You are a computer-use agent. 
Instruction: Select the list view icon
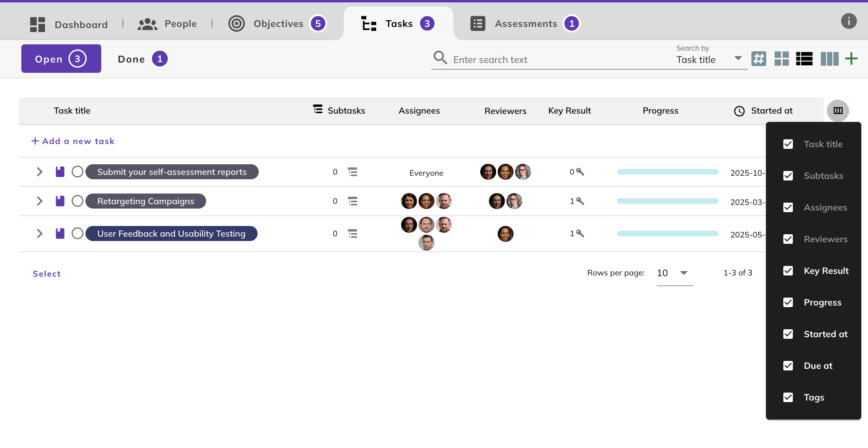pyautogui.click(x=804, y=59)
